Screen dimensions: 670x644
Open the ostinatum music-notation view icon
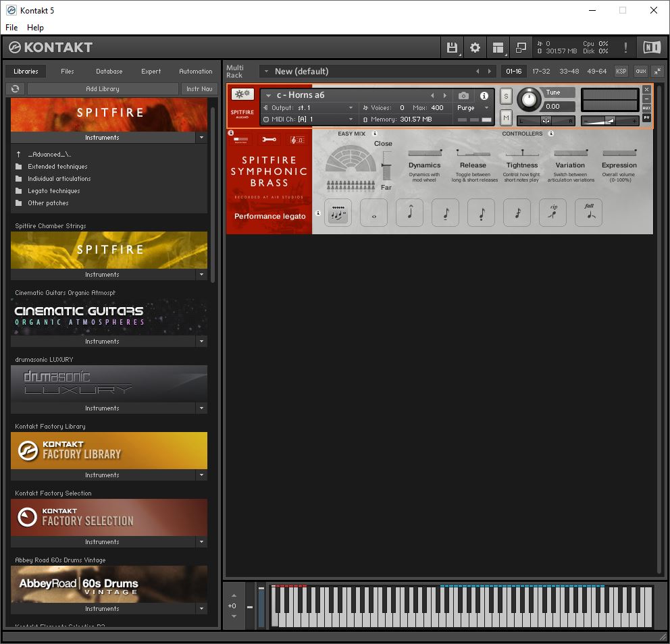coord(297,140)
